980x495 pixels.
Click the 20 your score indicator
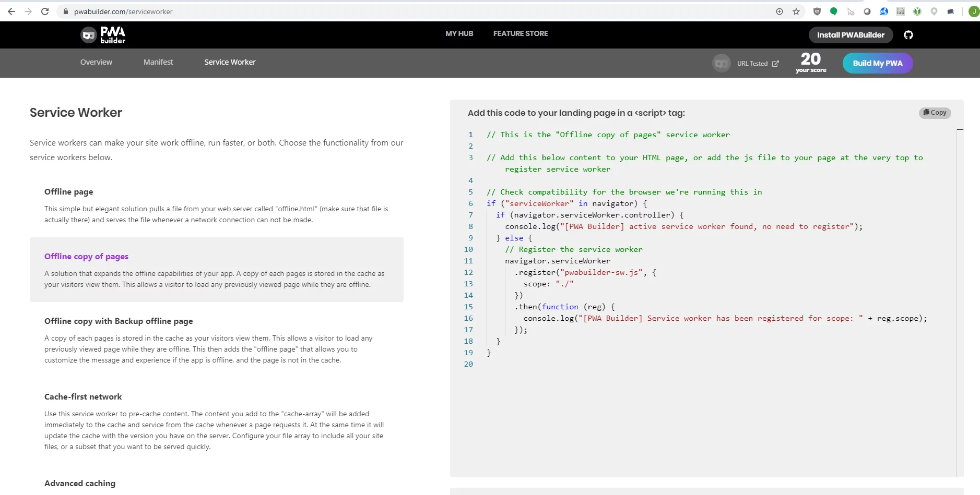(x=811, y=63)
